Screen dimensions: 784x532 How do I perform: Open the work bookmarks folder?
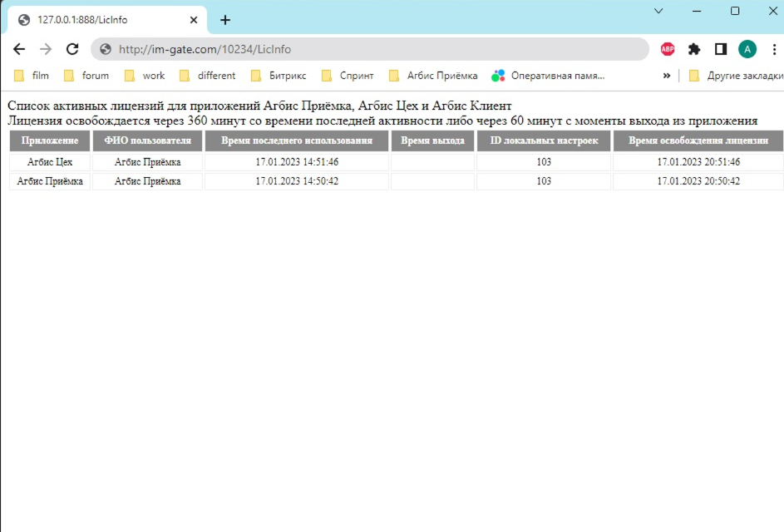coord(145,76)
